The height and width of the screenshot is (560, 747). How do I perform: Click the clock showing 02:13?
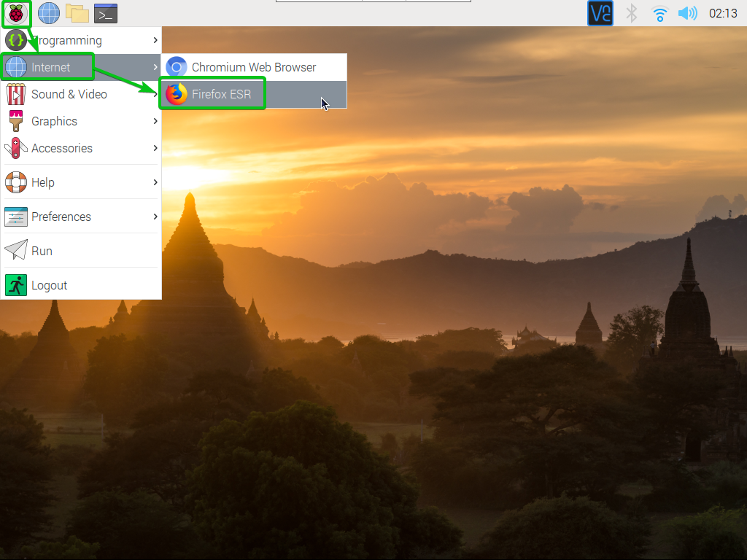(723, 13)
